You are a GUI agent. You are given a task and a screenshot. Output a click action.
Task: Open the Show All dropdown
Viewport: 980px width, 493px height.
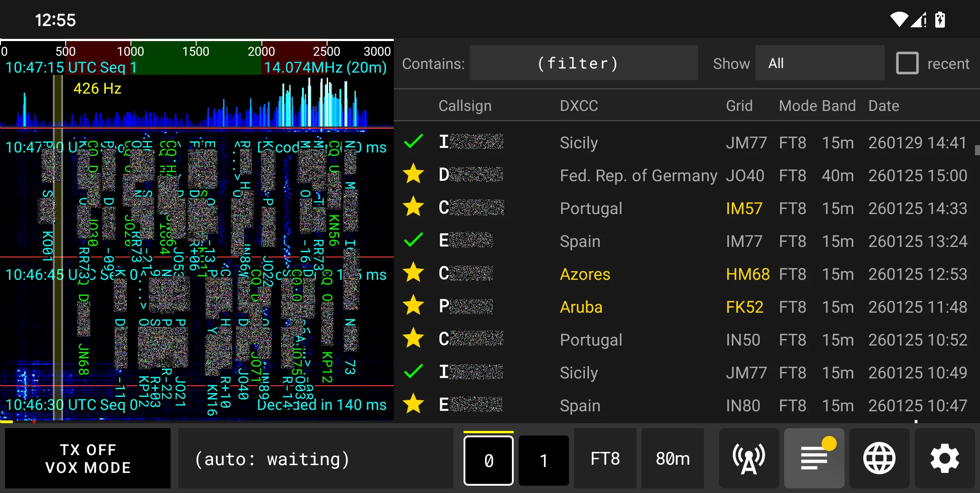tap(820, 63)
